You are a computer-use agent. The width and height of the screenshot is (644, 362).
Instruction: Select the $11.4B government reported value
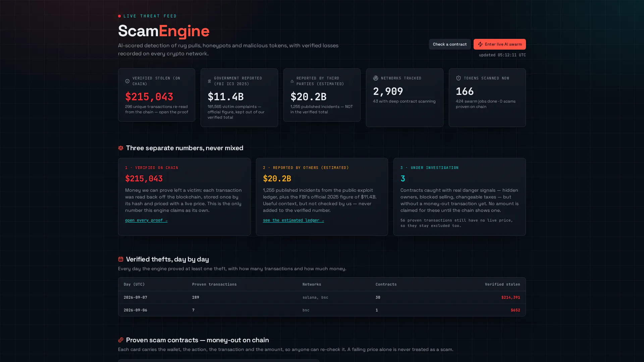click(x=226, y=97)
